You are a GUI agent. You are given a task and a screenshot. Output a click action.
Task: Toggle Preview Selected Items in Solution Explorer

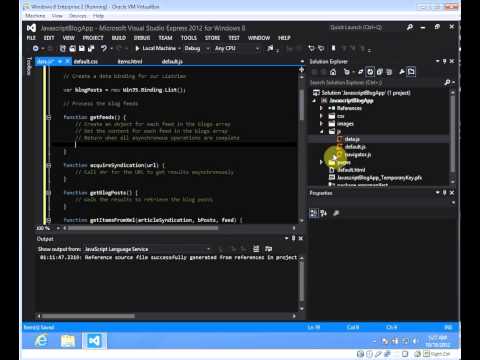pos(411,72)
